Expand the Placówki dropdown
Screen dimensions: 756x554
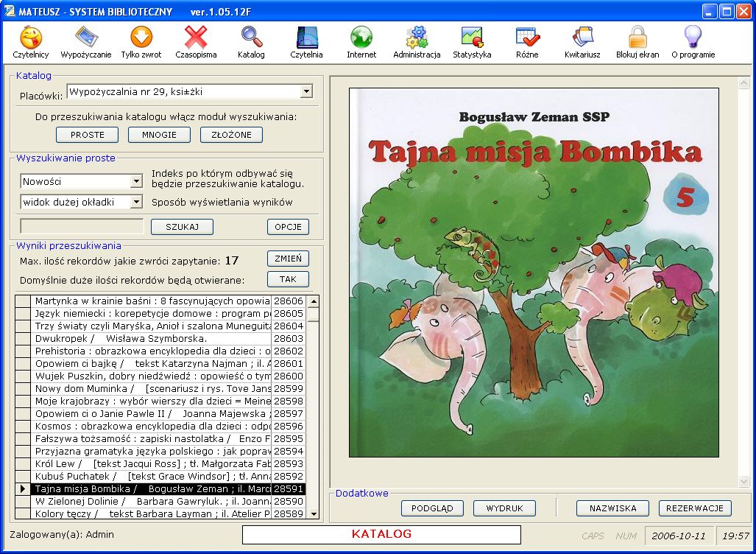click(306, 91)
